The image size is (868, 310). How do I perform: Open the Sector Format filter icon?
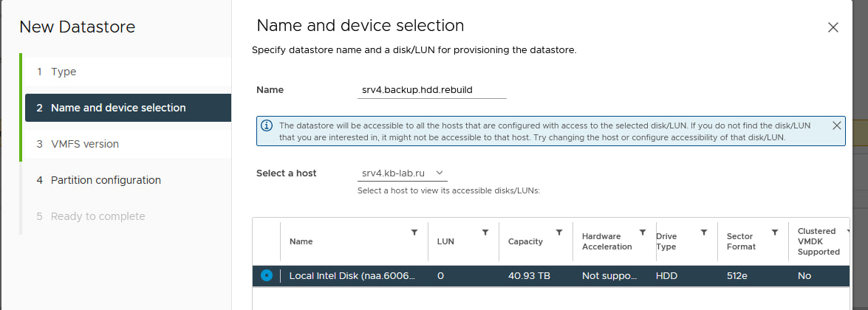[775, 232]
